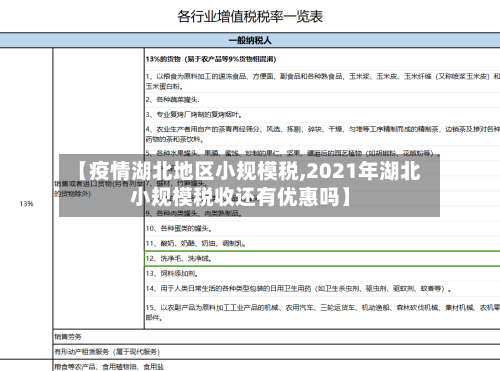The image size is (500, 371).
Task: Click row 10、各种蛋类的罐头
Action: pyautogui.click(x=322, y=229)
